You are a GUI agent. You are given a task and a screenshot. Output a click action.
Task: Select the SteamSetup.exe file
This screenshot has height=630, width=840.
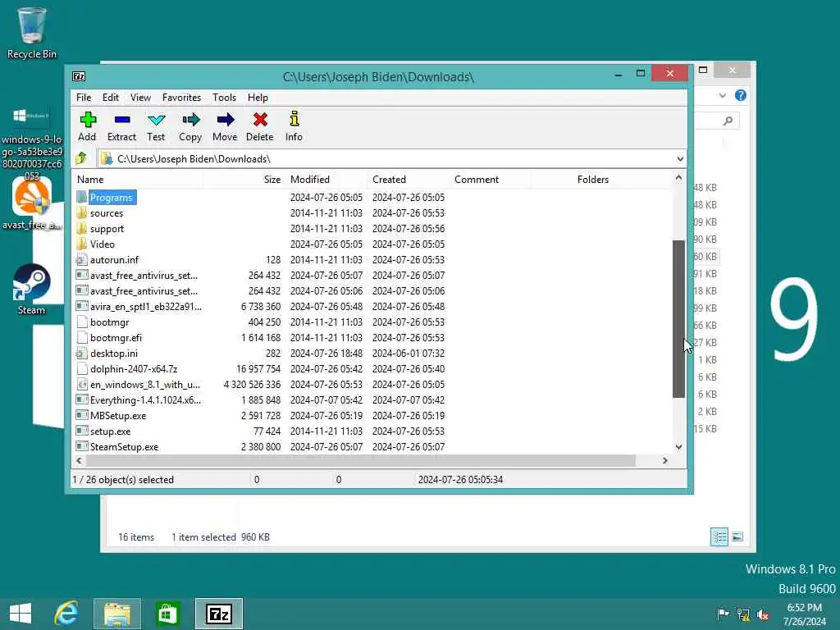pyautogui.click(x=125, y=447)
